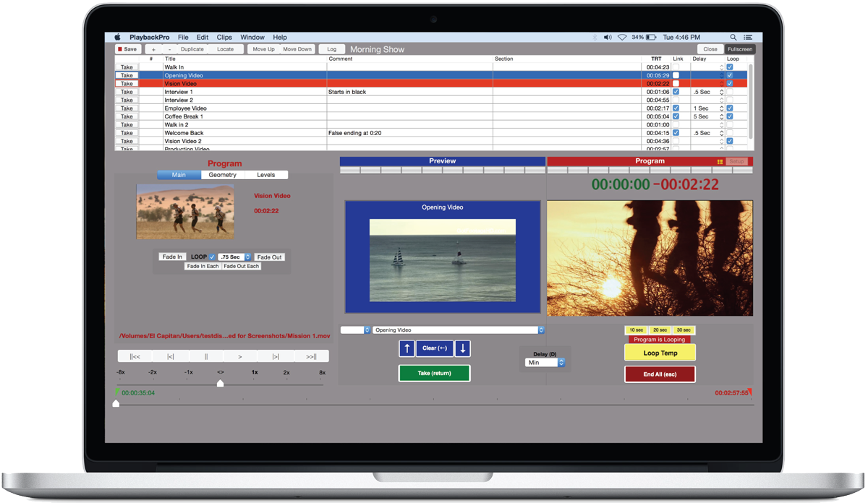
Task: Click delay stepper for Employee Video row
Action: point(721,108)
